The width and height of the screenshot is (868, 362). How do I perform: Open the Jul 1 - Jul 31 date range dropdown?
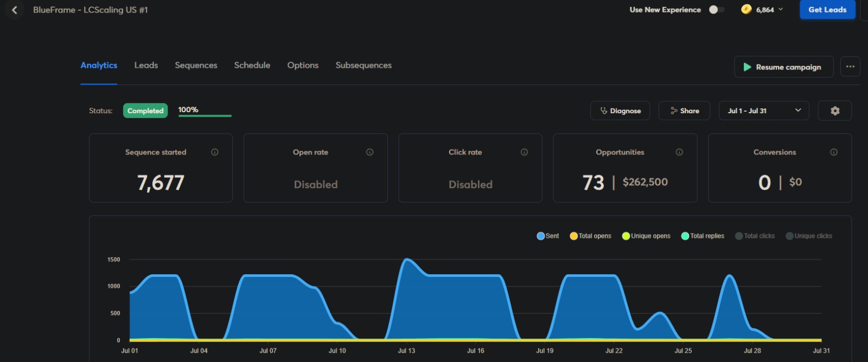(x=764, y=111)
